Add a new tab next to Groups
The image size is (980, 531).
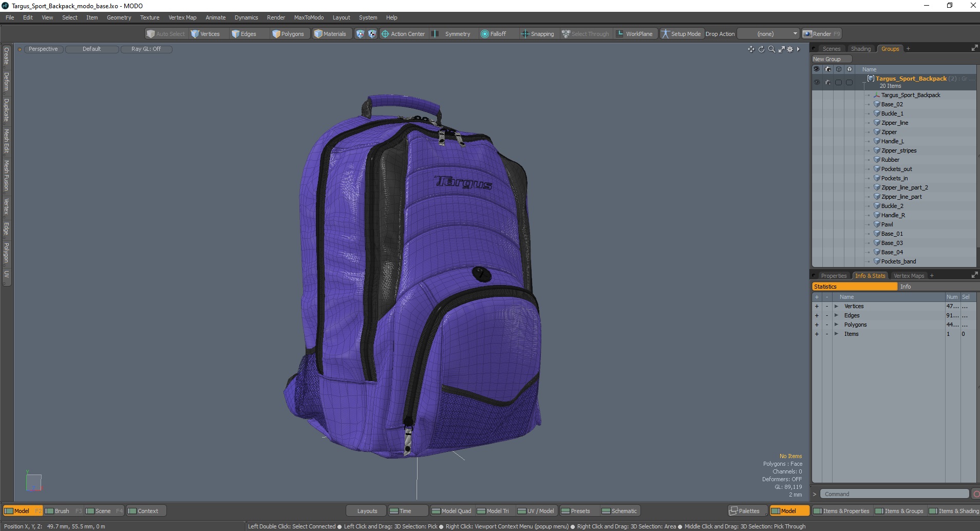pyautogui.click(x=908, y=49)
